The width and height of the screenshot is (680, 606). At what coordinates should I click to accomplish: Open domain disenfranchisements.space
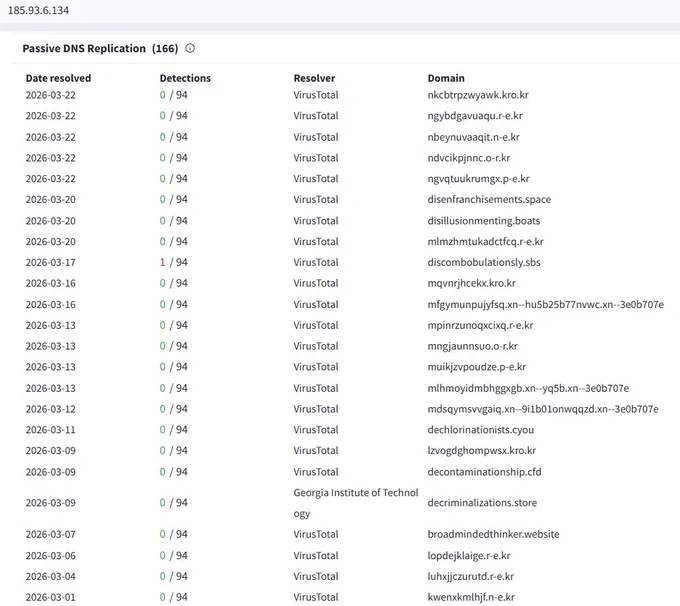489,200
